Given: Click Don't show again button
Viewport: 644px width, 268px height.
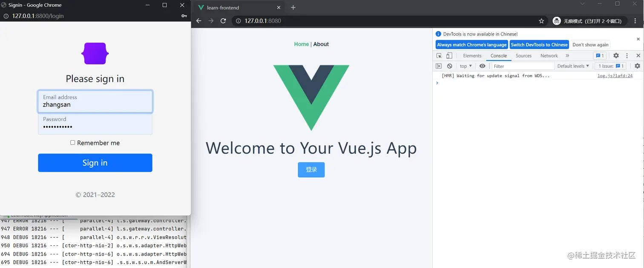Looking at the screenshot, I should tap(590, 45).
